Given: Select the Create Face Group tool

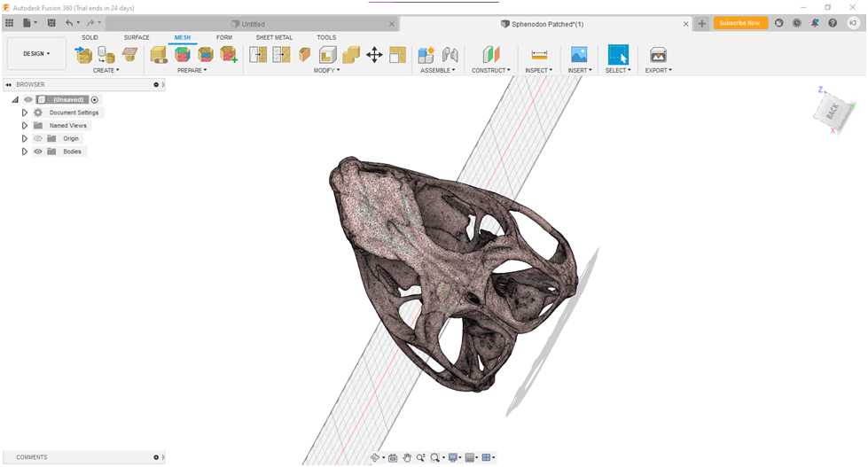Looking at the screenshot, I should pyautogui.click(x=229, y=55).
